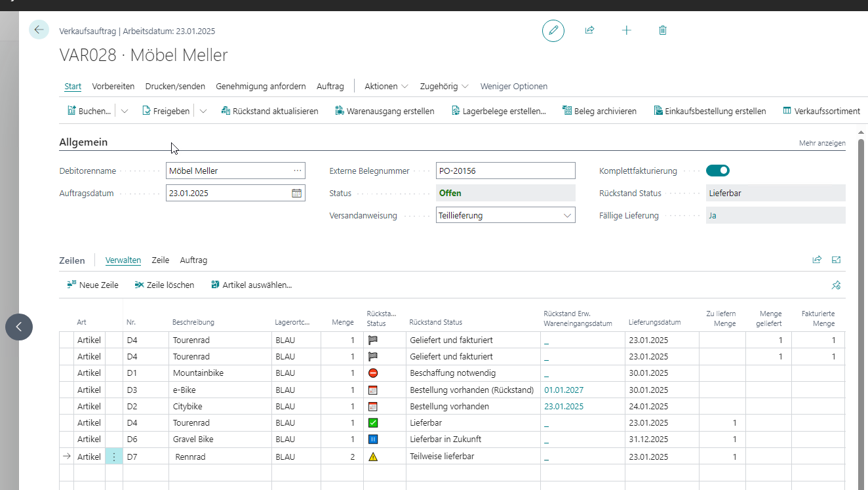The width and height of the screenshot is (868, 490).
Task: Click the red status icon for Mountainbike
Action: 373,373
